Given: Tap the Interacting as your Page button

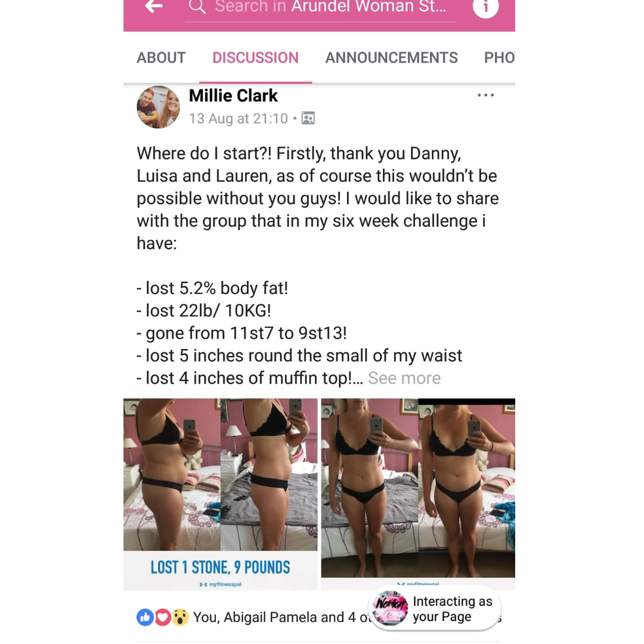Looking at the screenshot, I should (x=435, y=609).
